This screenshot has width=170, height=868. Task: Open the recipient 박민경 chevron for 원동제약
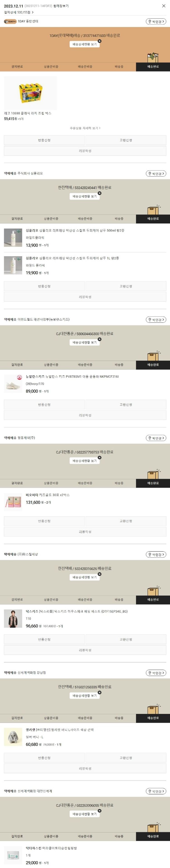click(163, 438)
